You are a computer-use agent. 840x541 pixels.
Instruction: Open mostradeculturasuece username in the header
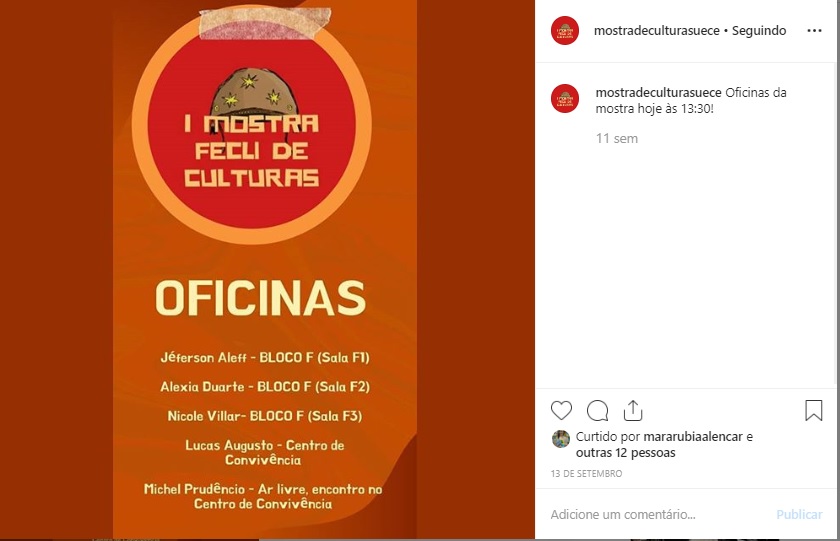click(x=657, y=31)
